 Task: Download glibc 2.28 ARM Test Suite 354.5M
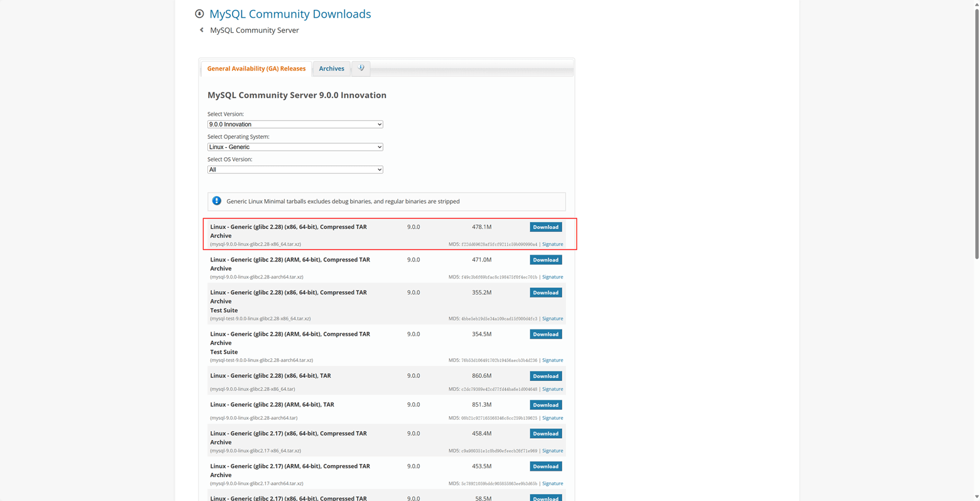(x=546, y=334)
